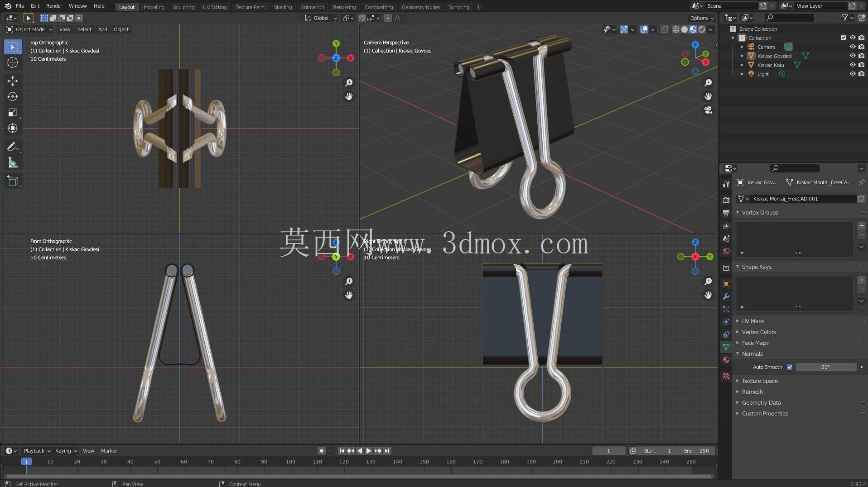Select the Move tool
Viewport: 868px width, 487px height.
coord(13,81)
